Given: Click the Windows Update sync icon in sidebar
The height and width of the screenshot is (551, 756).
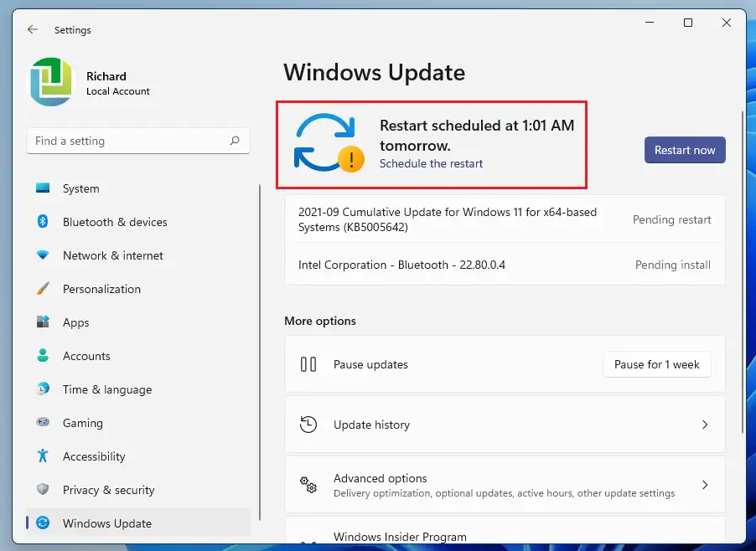Looking at the screenshot, I should click(43, 523).
